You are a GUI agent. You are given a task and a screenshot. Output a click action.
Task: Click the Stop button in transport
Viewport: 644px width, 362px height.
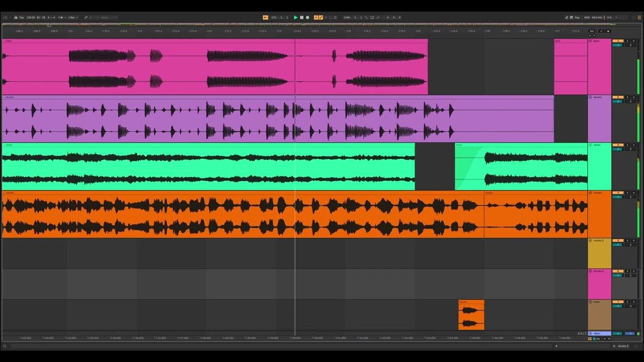(301, 18)
